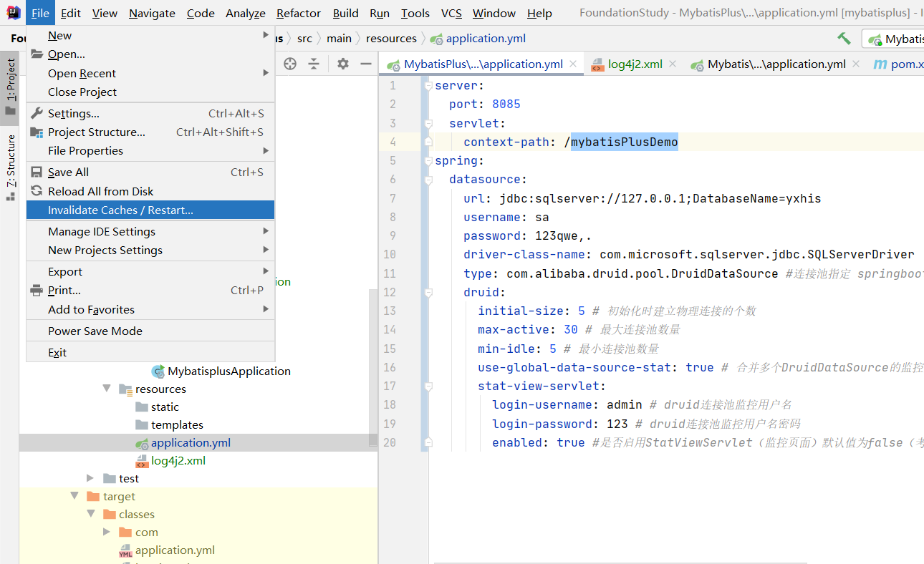Collapse the target folder in tree

pyautogui.click(x=74, y=496)
